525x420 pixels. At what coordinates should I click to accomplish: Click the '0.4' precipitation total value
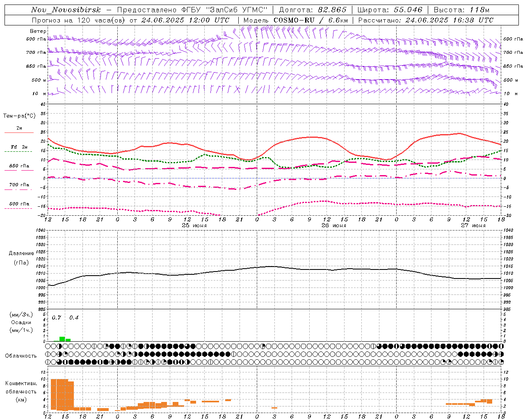(x=74, y=318)
